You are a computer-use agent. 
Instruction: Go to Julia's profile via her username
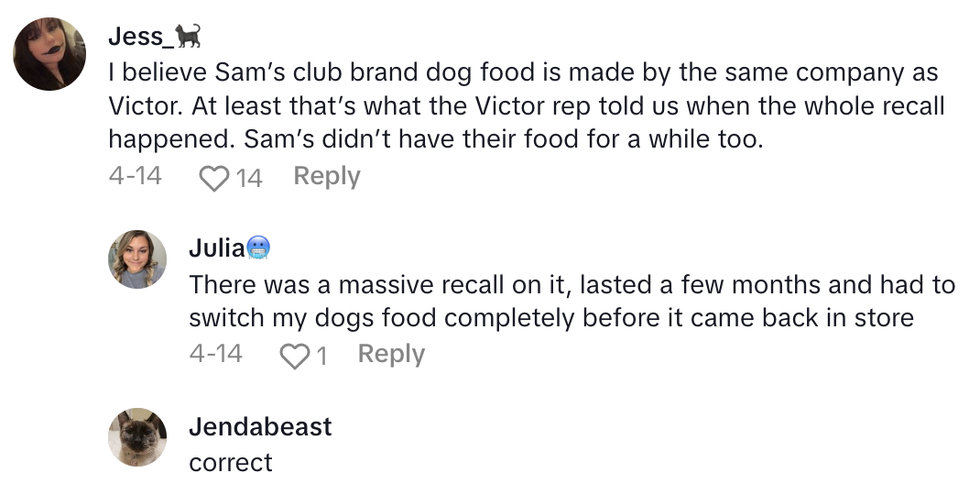pyautogui.click(x=216, y=247)
